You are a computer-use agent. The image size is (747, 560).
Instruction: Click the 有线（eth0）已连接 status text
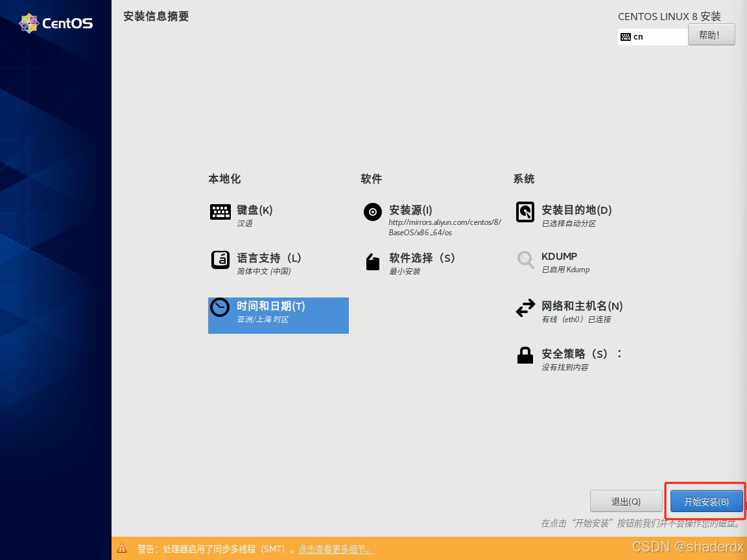(576, 320)
